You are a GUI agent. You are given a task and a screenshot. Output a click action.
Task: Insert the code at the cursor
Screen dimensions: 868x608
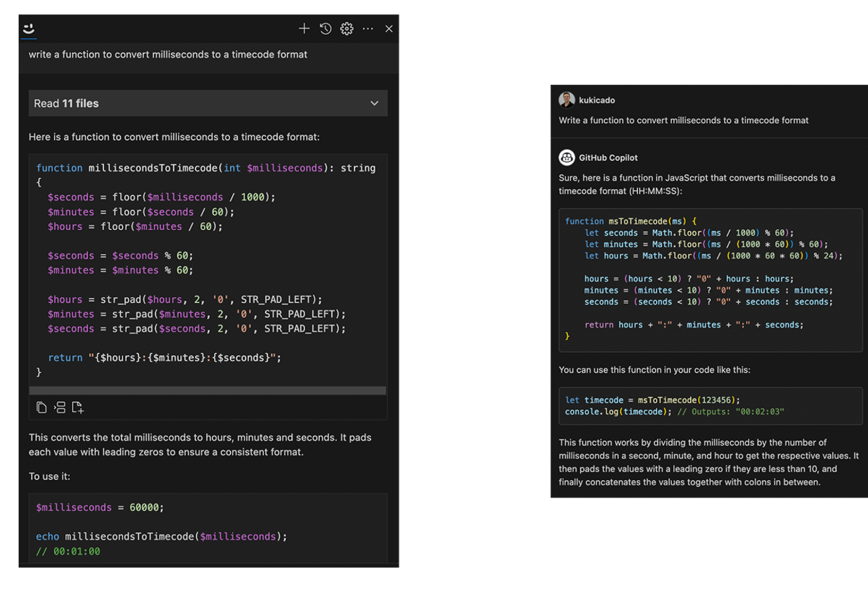tap(60, 407)
